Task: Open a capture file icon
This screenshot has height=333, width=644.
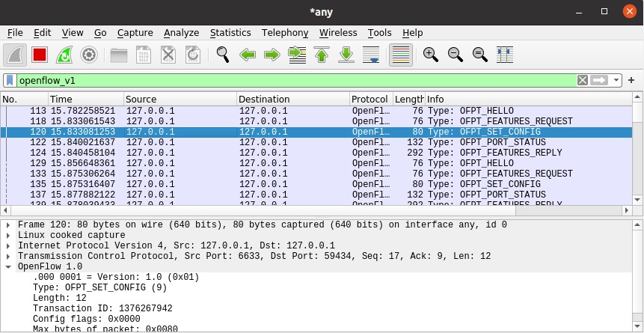Action: [x=119, y=55]
